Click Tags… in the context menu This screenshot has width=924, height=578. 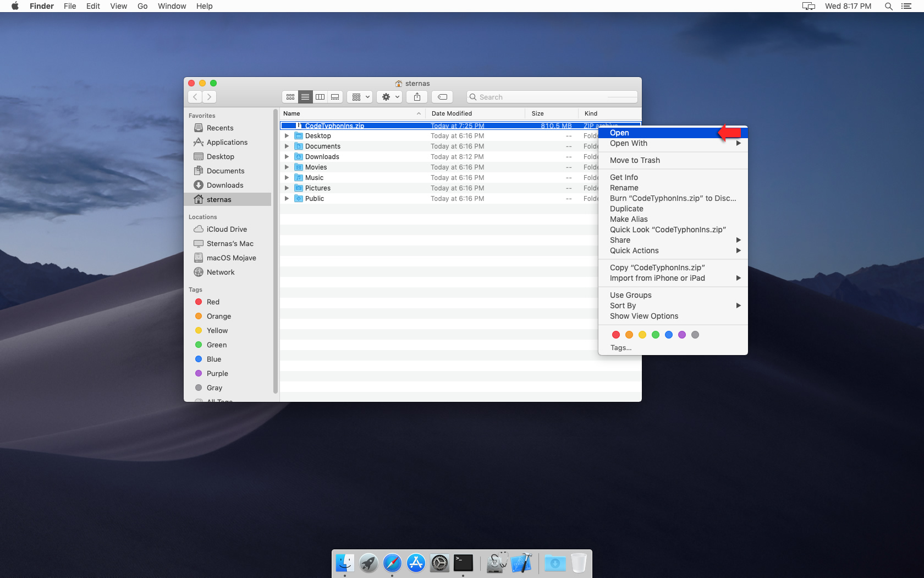(x=621, y=348)
